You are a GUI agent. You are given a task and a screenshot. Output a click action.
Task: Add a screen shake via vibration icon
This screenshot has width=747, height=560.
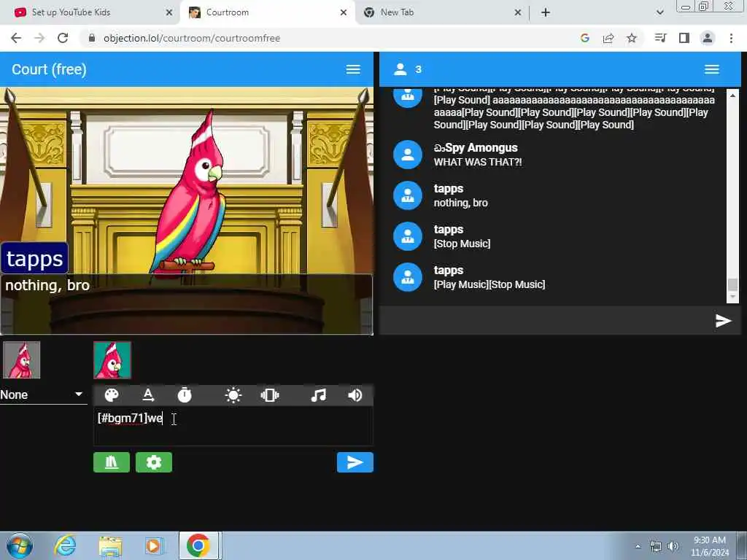click(270, 395)
